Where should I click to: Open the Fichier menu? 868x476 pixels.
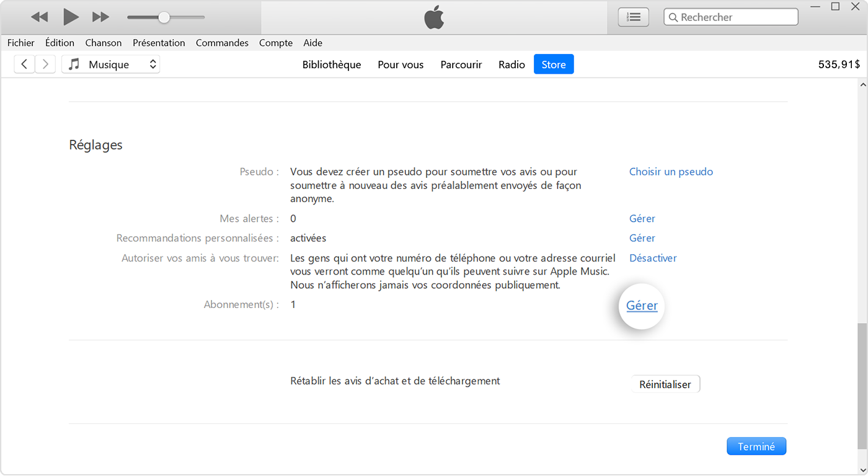point(21,43)
